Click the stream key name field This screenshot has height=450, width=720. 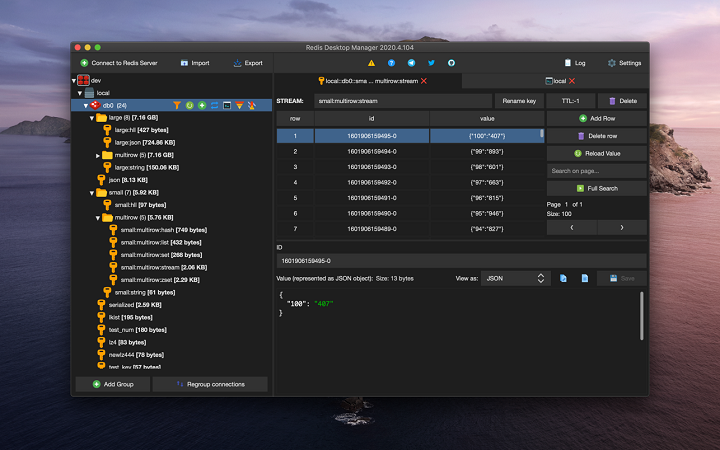[403, 101]
